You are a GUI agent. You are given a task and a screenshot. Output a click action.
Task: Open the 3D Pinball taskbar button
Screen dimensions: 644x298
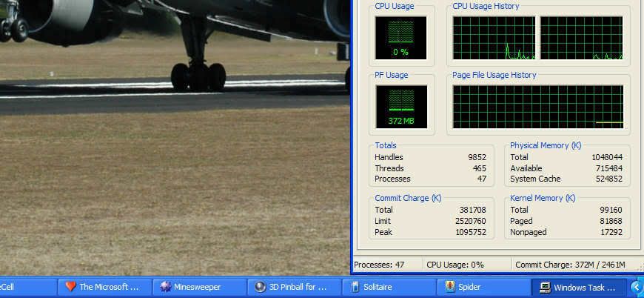pyautogui.click(x=292, y=287)
